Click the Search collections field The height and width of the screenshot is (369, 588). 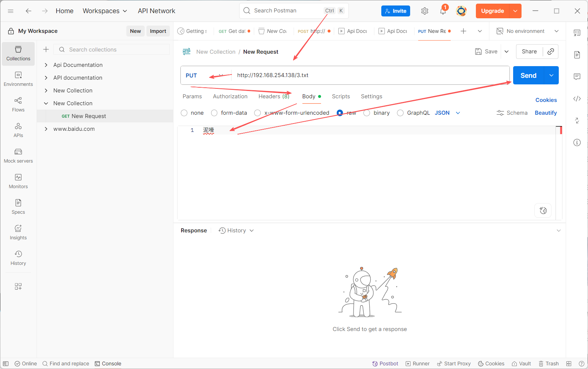[x=112, y=49]
